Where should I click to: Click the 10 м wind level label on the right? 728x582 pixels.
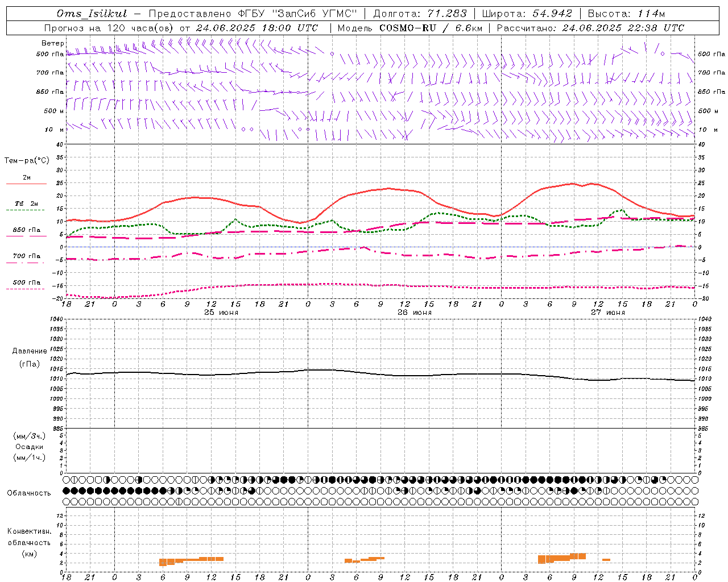[708, 130]
